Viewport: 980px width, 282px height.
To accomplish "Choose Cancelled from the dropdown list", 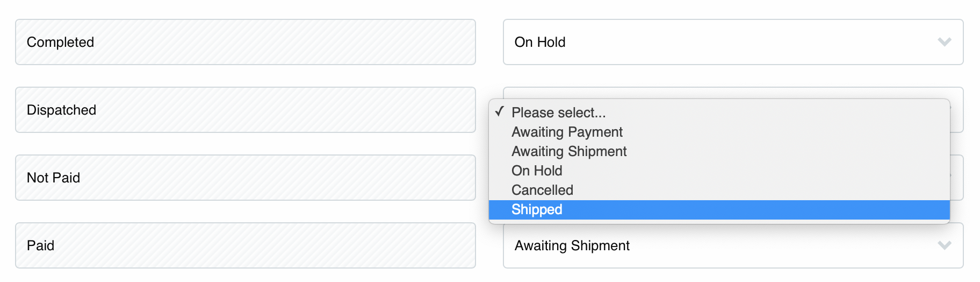I will pos(542,190).
